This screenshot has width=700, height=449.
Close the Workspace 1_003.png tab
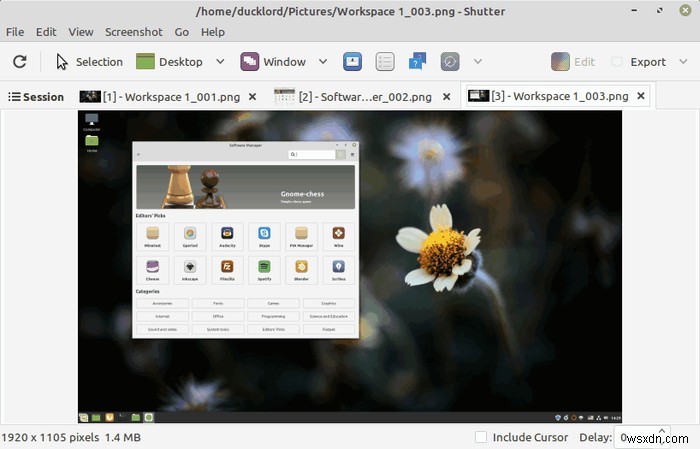coord(641,96)
